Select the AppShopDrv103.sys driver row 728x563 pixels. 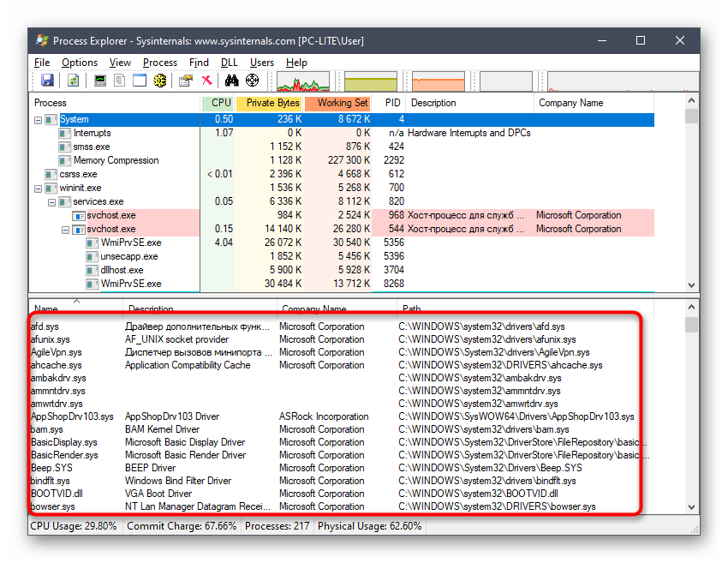[x=340, y=416]
